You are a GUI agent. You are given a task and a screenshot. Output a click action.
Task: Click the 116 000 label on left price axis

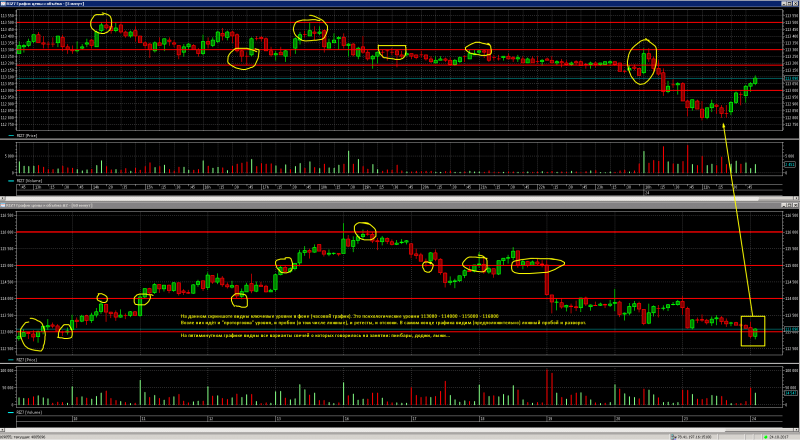click(7, 232)
